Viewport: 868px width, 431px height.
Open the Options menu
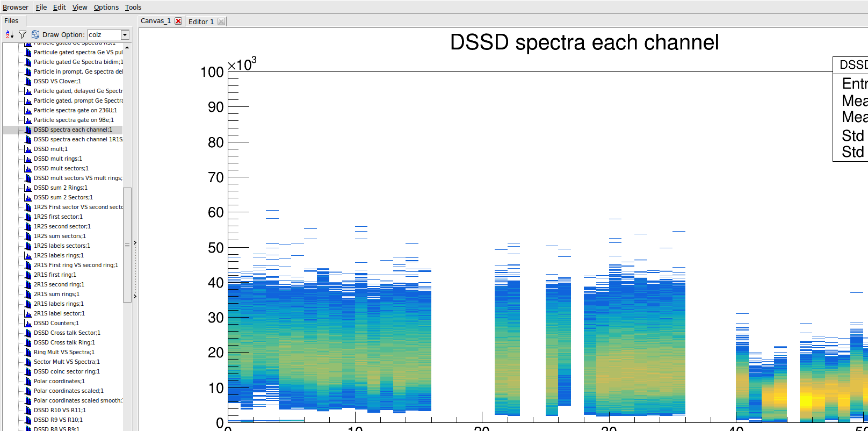click(106, 7)
